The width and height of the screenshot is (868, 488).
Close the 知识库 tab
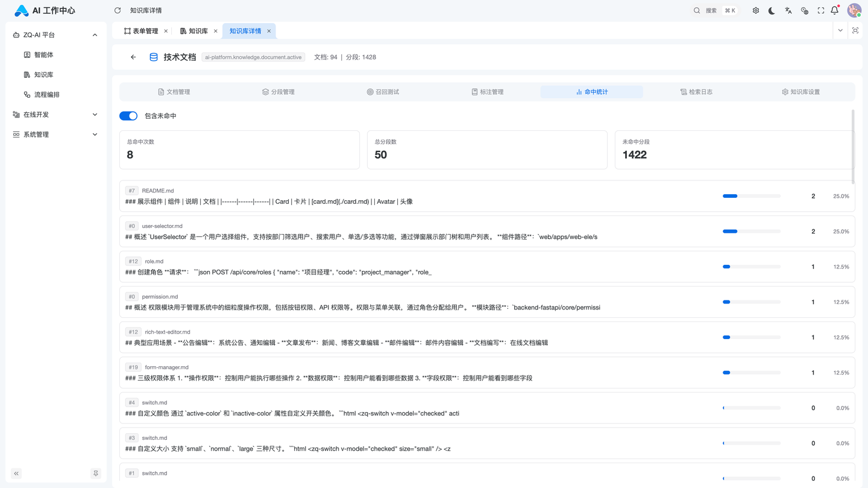215,31
